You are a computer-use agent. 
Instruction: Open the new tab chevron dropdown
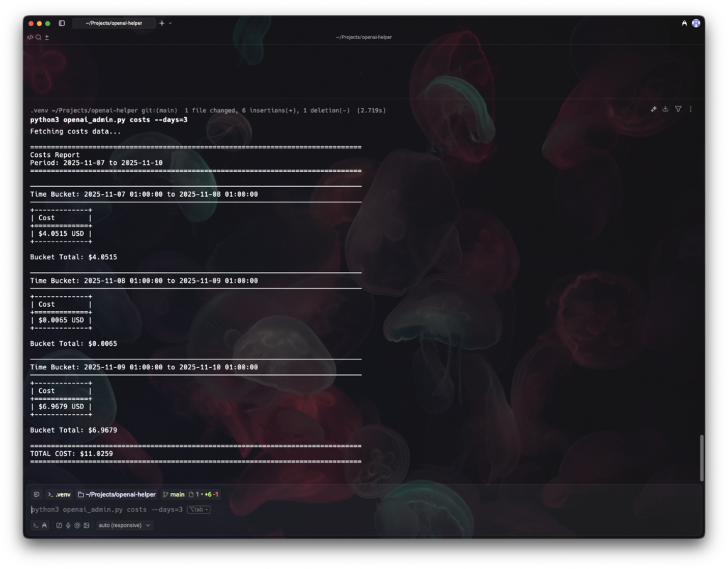tap(169, 23)
